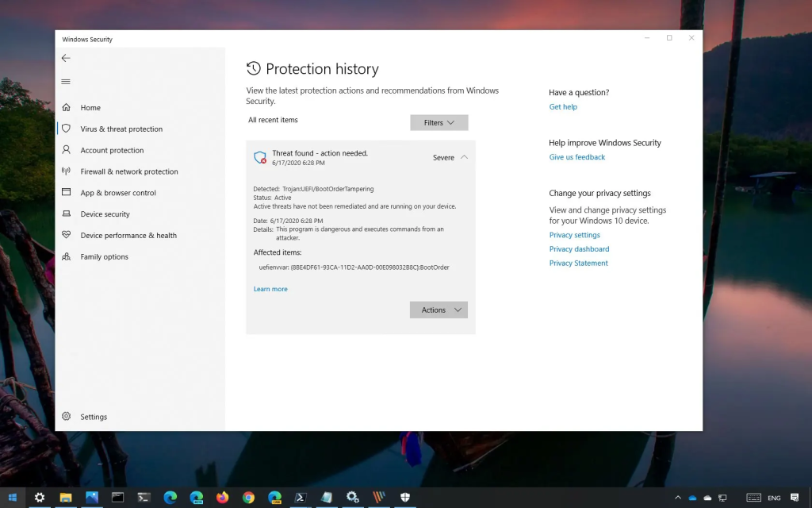Image resolution: width=812 pixels, height=508 pixels.
Task: Launch Edge Beta from the taskbar
Action: pos(197,498)
